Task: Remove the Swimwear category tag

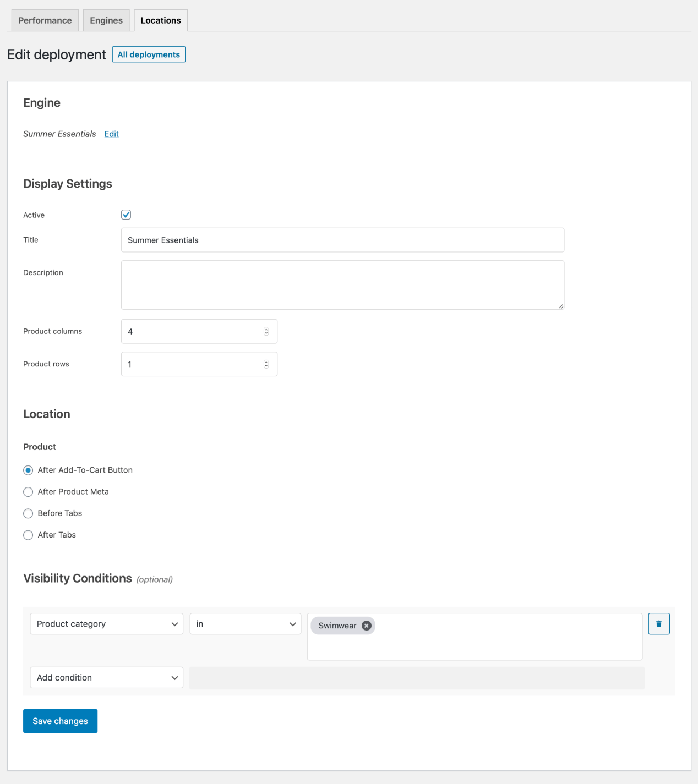Action: point(366,625)
